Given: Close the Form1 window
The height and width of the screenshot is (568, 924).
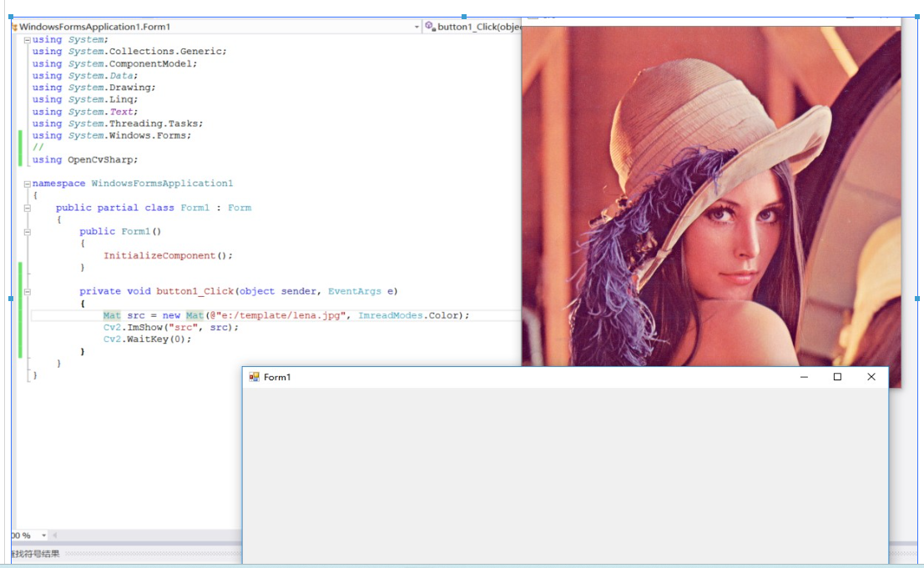Looking at the screenshot, I should [x=871, y=377].
